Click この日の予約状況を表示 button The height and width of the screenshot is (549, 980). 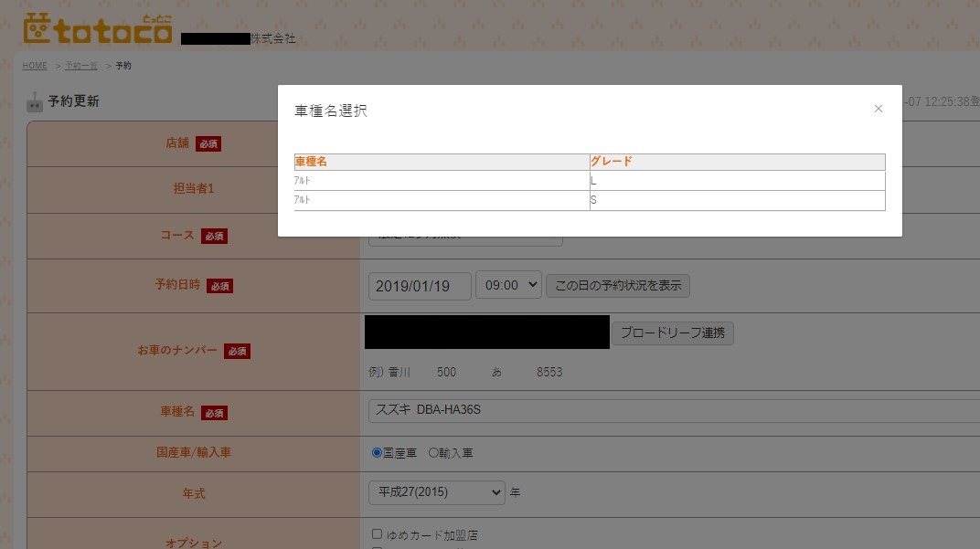pyautogui.click(x=617, y=285)
